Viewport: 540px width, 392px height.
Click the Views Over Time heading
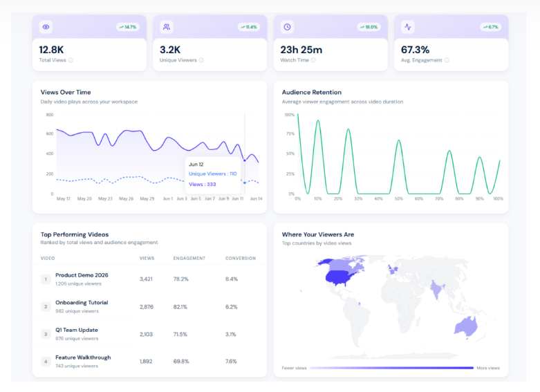pyautogui.click(x=66, y=93)
